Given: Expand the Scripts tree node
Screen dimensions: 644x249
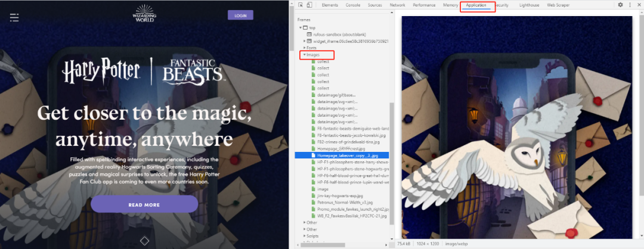Looking at the screenshot, I should (x=304, y=236).
